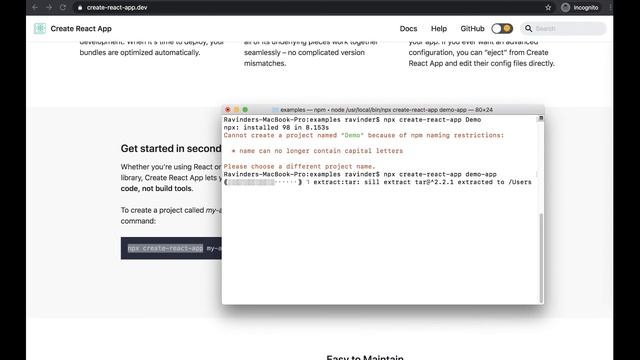Close the terminal window with red button
Viewport: 640px width, 360px height.
click(228, 109)
